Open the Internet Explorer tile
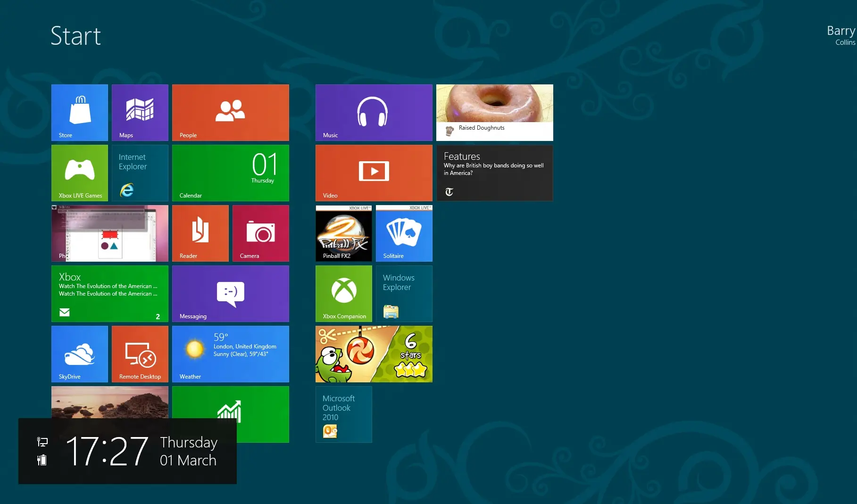The image size is (857, 504). [140, 173]
